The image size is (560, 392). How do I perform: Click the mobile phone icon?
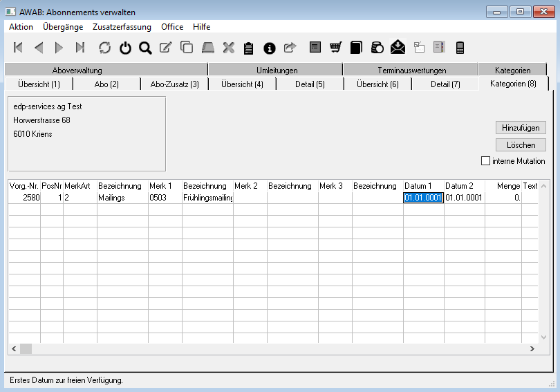[x=460, y=48]
